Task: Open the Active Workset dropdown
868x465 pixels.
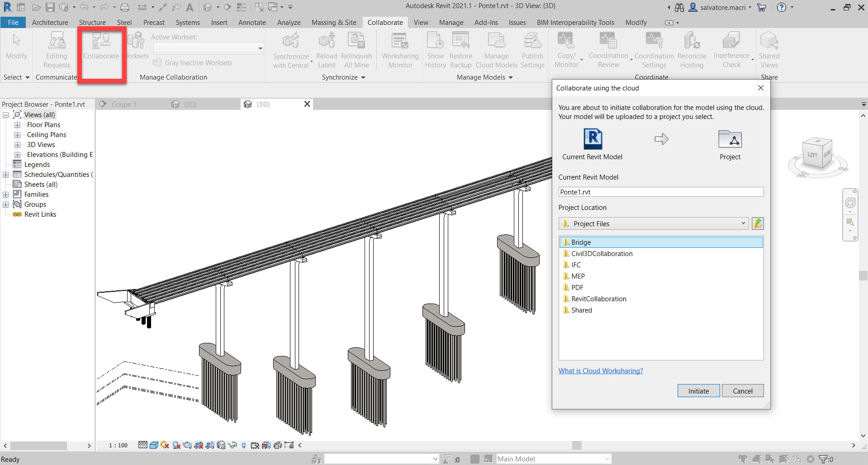Action: (209, 48)
